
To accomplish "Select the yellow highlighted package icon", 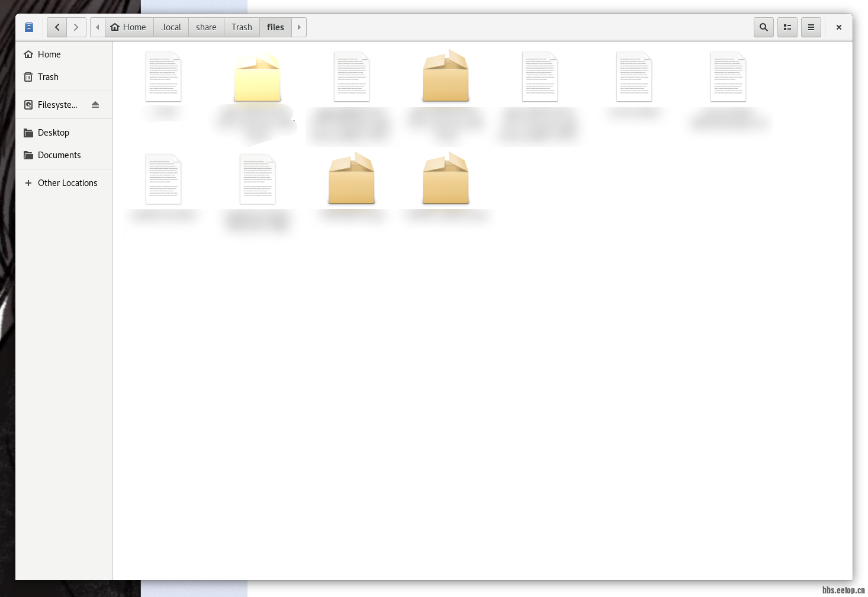I will pyautogui.click(x=257, y=77).
